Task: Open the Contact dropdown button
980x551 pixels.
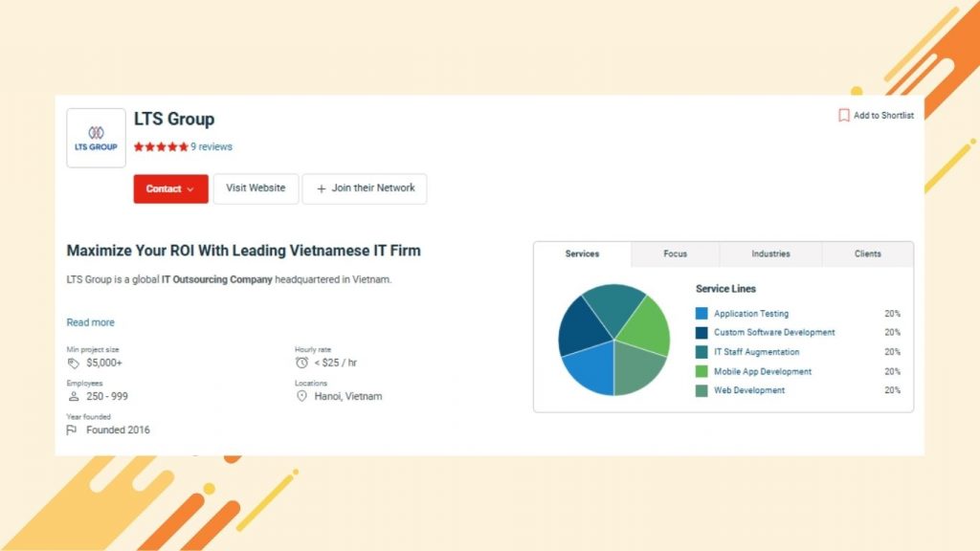Action: tap(170, 188)
